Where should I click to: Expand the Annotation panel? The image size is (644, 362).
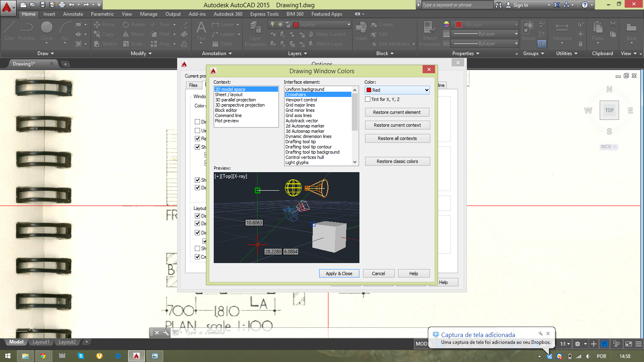click(217, 53)
